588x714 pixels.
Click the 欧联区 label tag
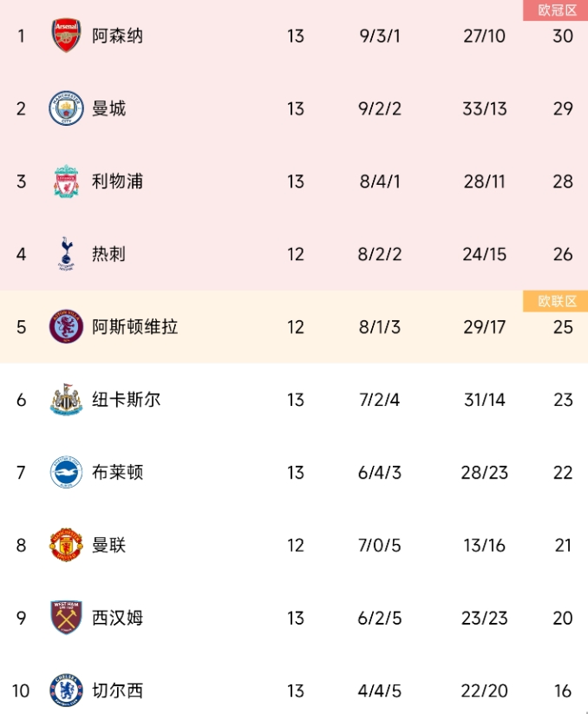(x=556, y=301)
